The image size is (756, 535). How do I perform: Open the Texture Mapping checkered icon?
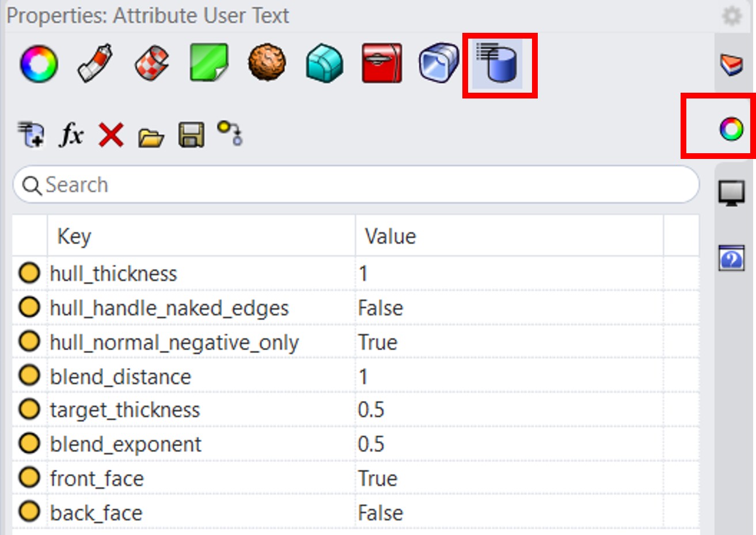pyautogui.click(x=152, y=63)
